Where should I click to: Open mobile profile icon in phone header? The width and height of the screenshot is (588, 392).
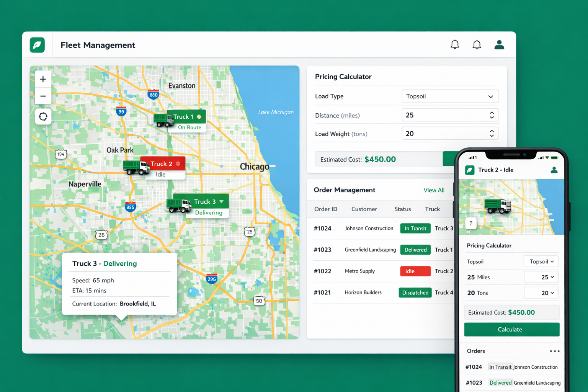pyautogui.click(x=554, y=170)
